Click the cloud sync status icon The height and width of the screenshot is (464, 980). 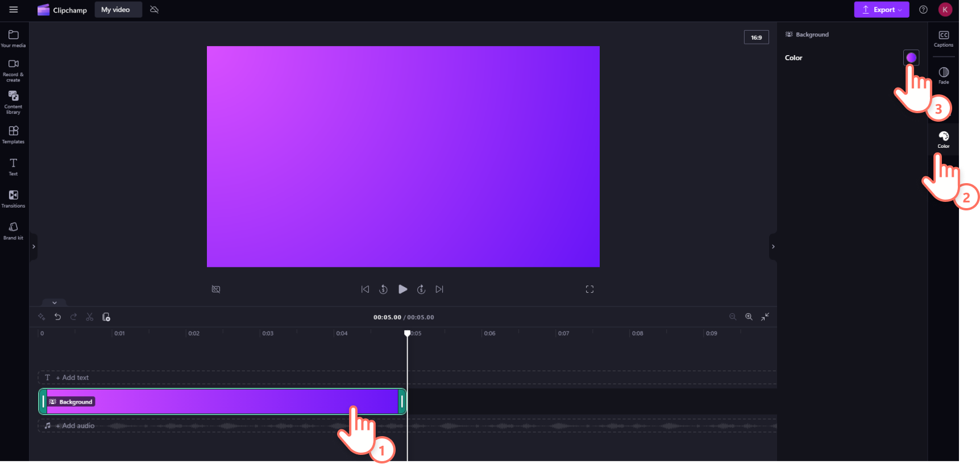pyautogui.click(x=154, y=10)
